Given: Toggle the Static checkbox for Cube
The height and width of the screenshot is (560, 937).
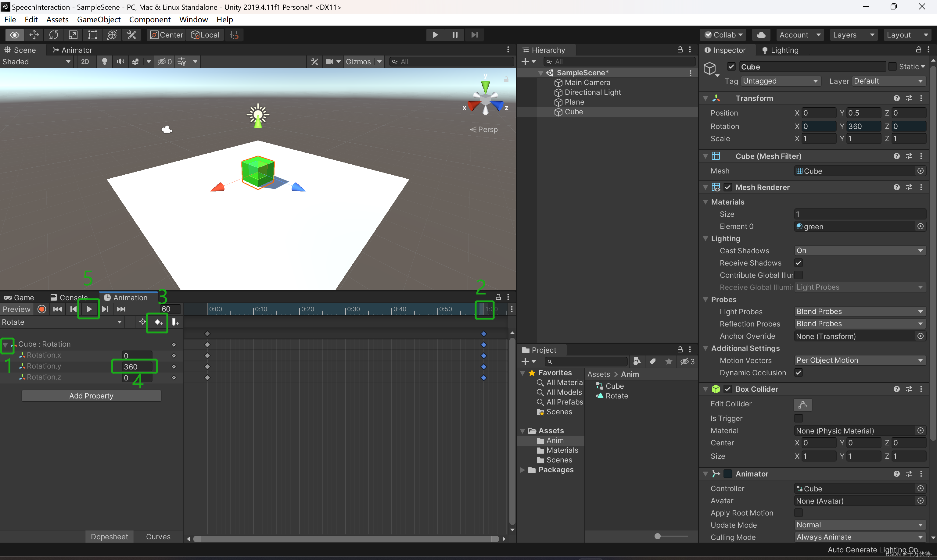Looking at the screenshot, I should click(892, 67).
